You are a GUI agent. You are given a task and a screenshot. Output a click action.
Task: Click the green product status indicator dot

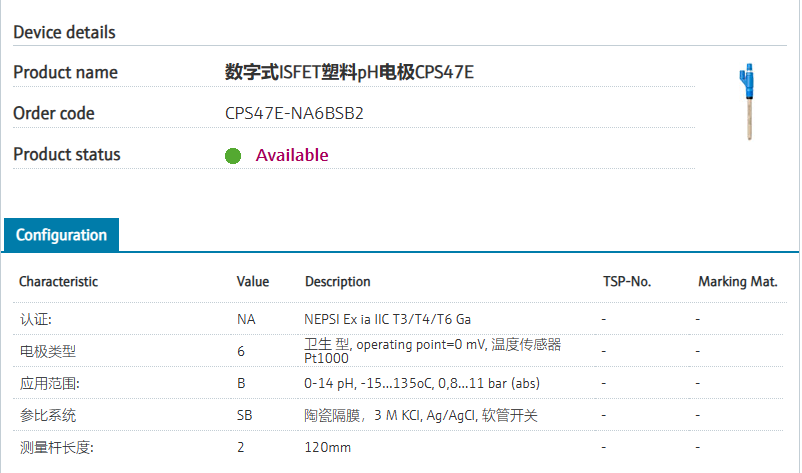(233, 155)
